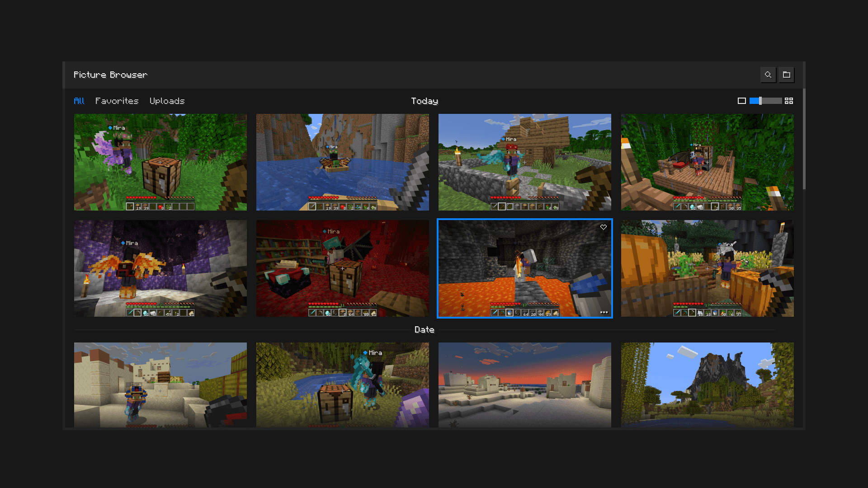The image size is (868, 488).
Task: Select the wooden cabin screenshot
Action: 524,162
